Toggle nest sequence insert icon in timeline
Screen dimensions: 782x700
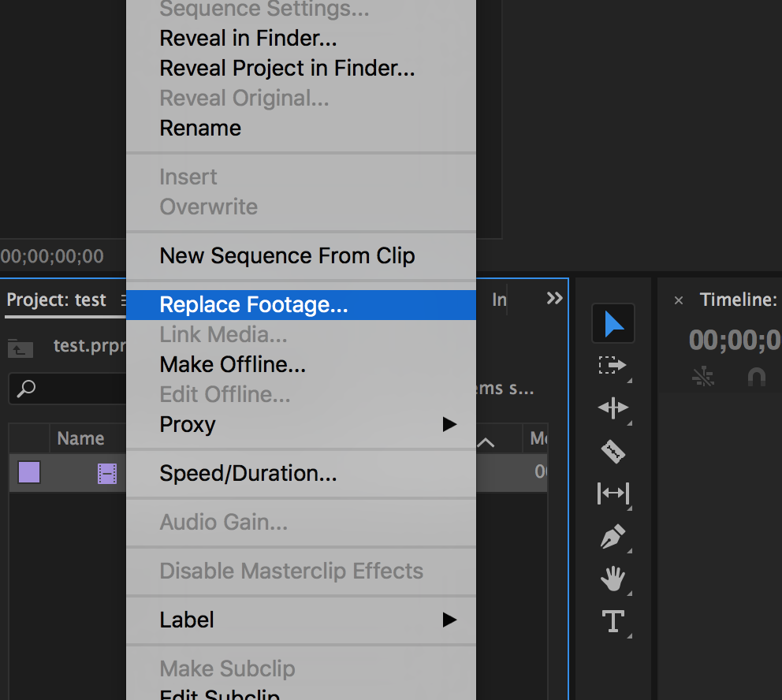coord(702,378)
